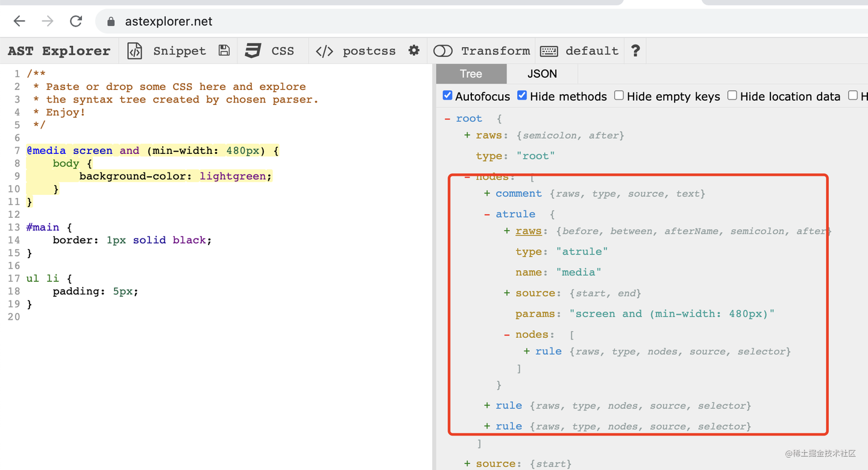This screenshot has width=868, height=470.
Task: Uncheck the Autofocus checkbox
Action: (447, 95)
